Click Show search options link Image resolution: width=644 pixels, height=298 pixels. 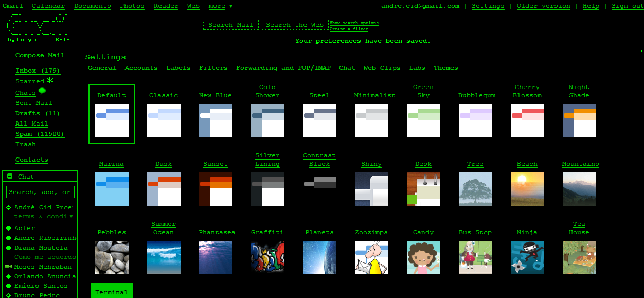(354, 23)
